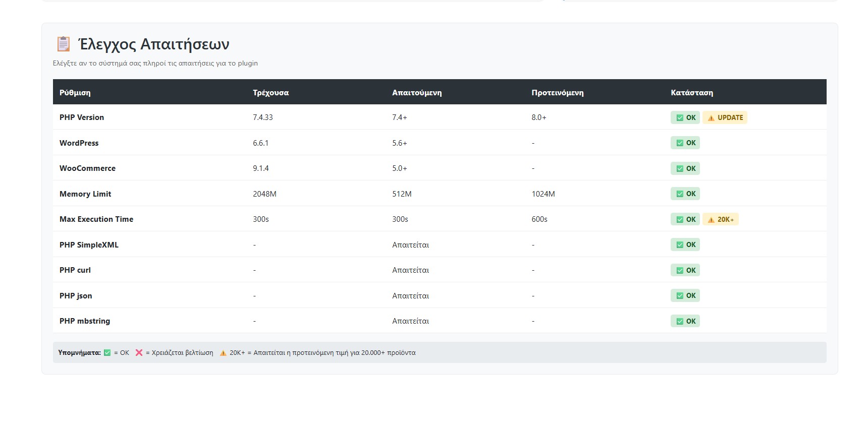Click the Προτεινόμενη column header
The image size is (868, 430).
click(557, 93)
